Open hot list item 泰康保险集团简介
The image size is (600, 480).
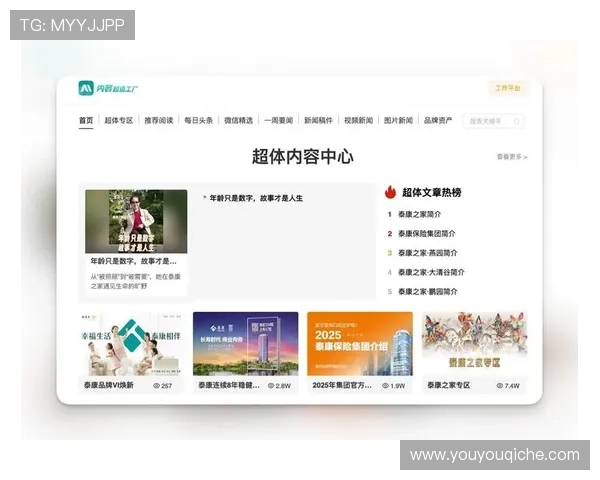427,233
